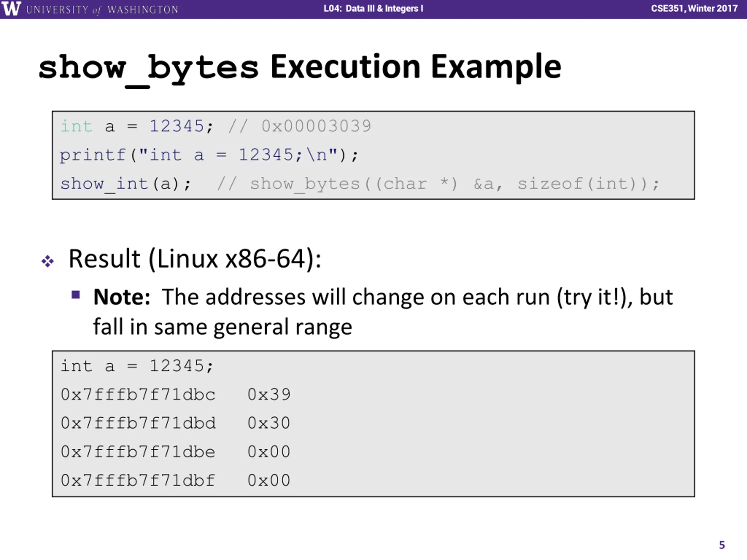Click the int a = 12345 code line
This screenshot has height=560, width=747.
click(137, 127)
